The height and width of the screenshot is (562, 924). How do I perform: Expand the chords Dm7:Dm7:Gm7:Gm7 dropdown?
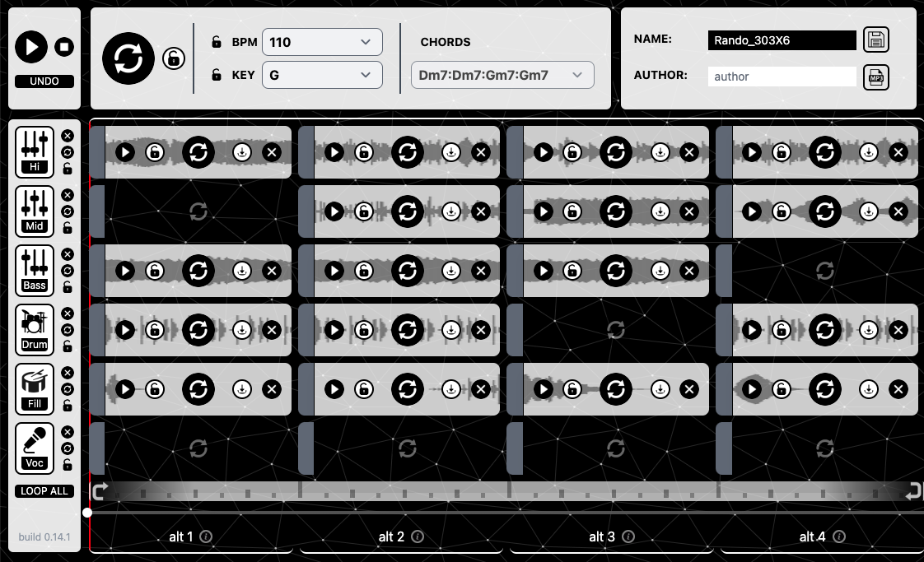(x=502, y=75)
